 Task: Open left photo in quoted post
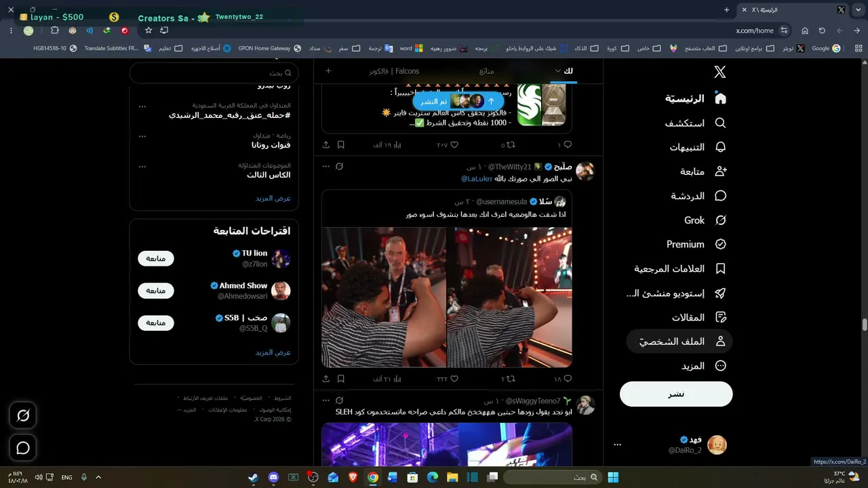(x=384, y=298)
